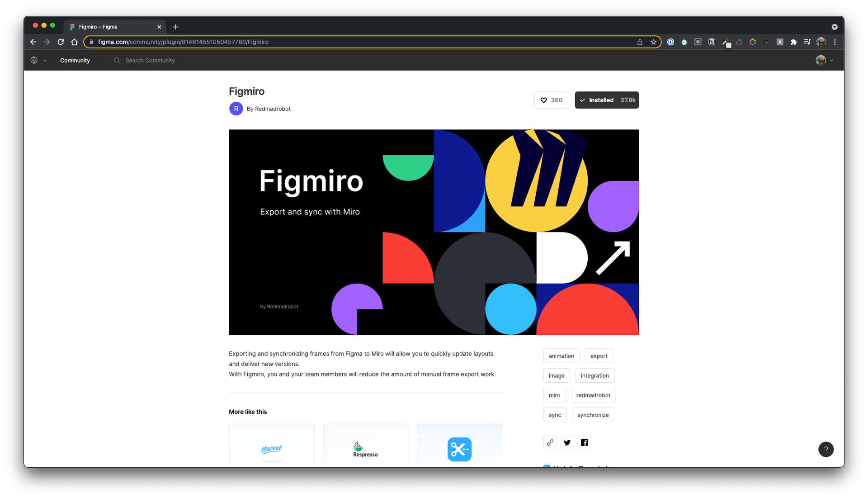Select the Community menu item
Screen dimensions: 868x499
75,60
